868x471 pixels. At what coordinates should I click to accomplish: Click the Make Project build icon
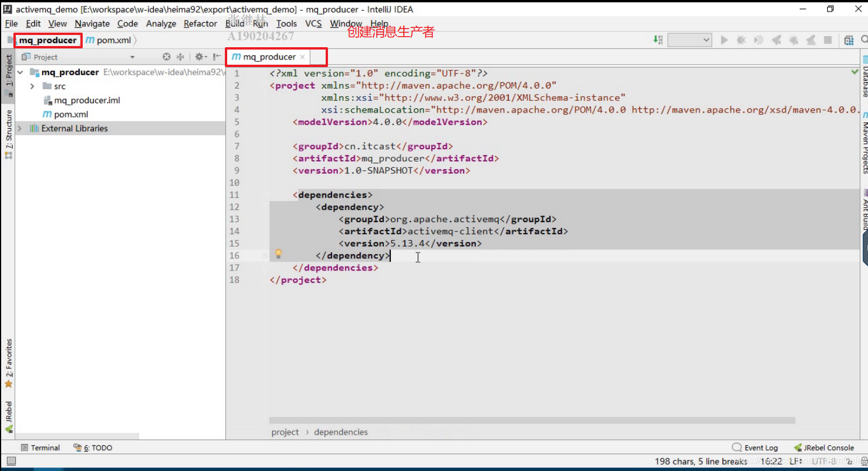click(x=658, y=40)
